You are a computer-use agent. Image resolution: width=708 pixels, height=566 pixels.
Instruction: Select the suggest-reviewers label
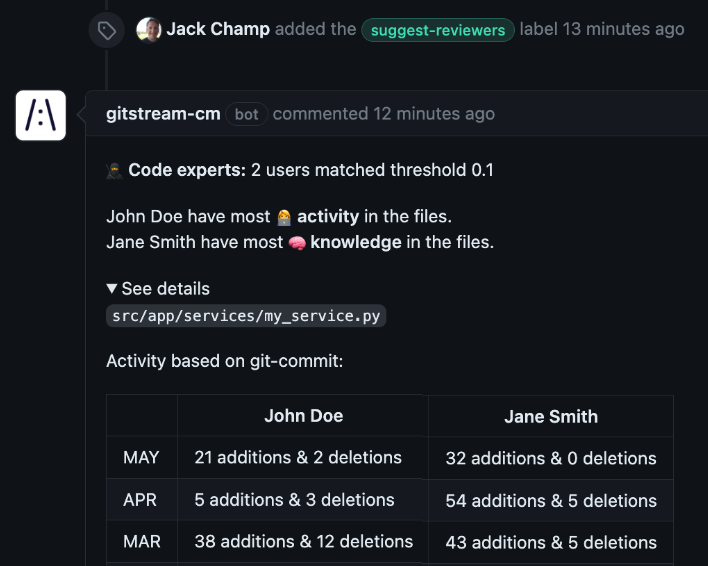[438, 30]
